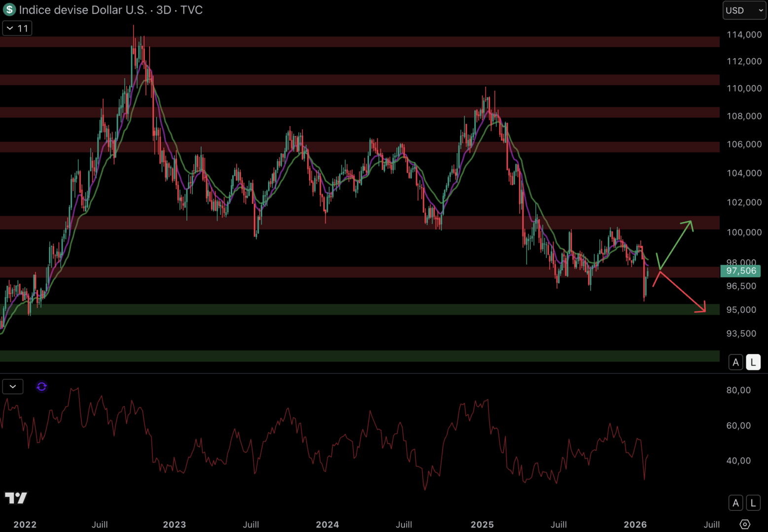Click the green dollar symbol logo
The image size is (768, 532).
pyautogui.click(x=9, y=10)
